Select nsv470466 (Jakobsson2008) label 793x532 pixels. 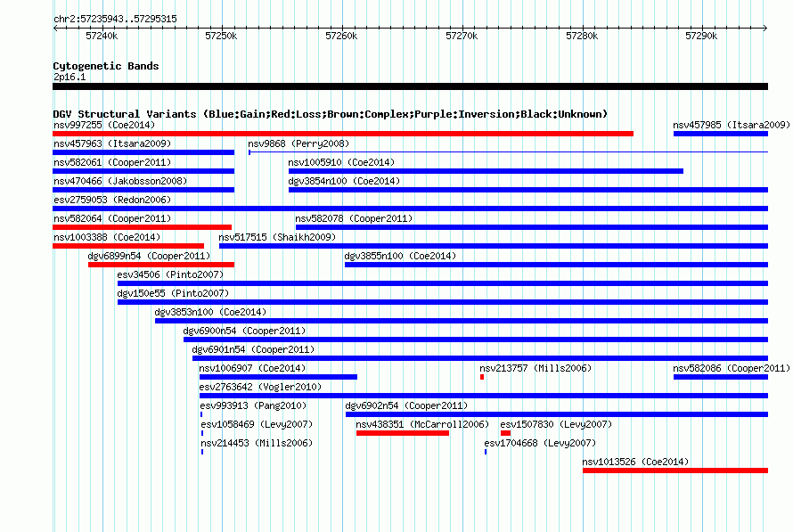(120, 181)
